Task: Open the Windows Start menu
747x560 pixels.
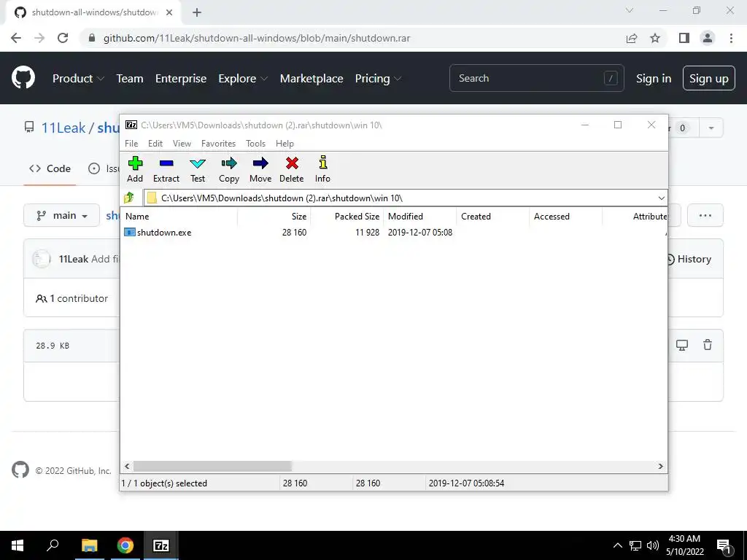Action: 18,545
